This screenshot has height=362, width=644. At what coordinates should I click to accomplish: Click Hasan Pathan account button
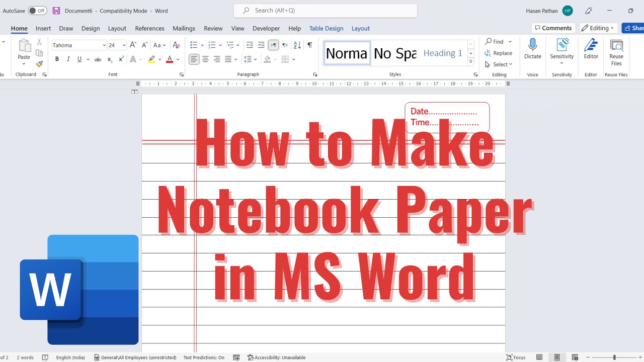549,11
